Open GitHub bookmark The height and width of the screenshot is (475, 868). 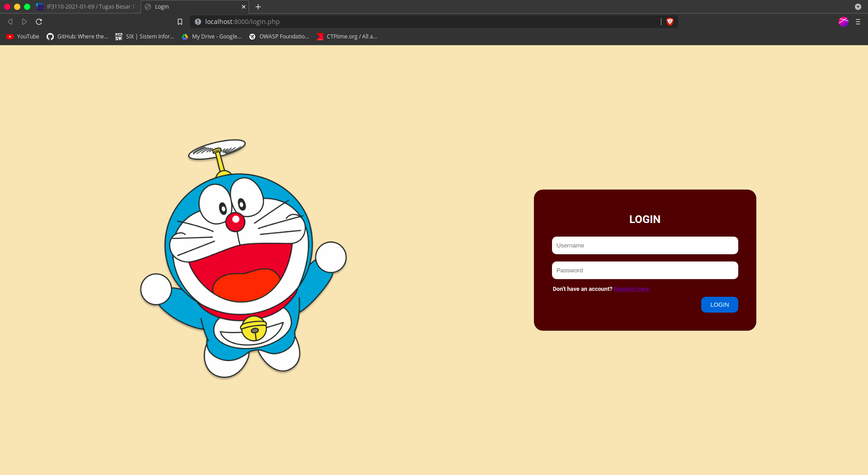[x=77, y=37]
